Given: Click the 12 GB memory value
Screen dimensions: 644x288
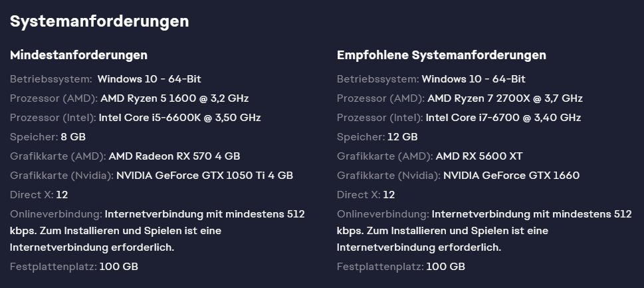Looking at the screenshot, I should pos(403,137).
